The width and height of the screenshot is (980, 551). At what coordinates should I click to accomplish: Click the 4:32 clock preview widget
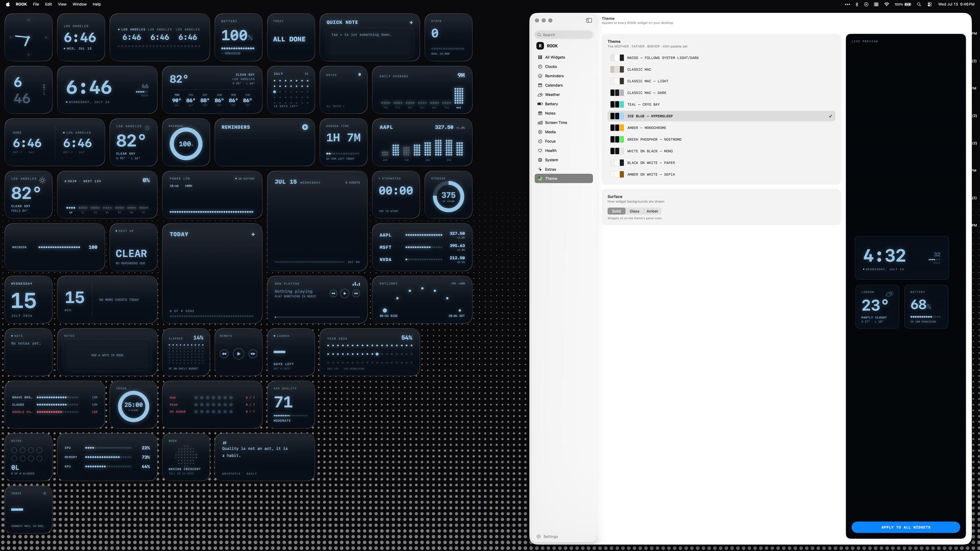[902, 257]
